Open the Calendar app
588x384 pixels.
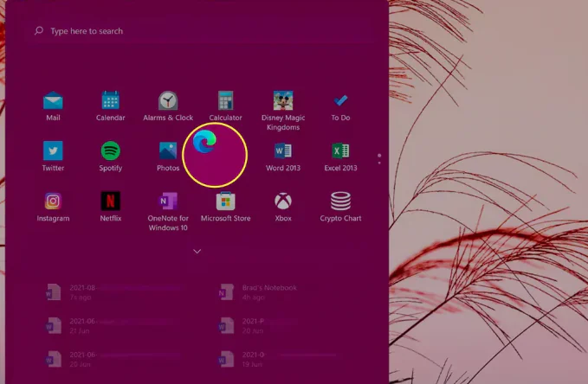point(110,106)
